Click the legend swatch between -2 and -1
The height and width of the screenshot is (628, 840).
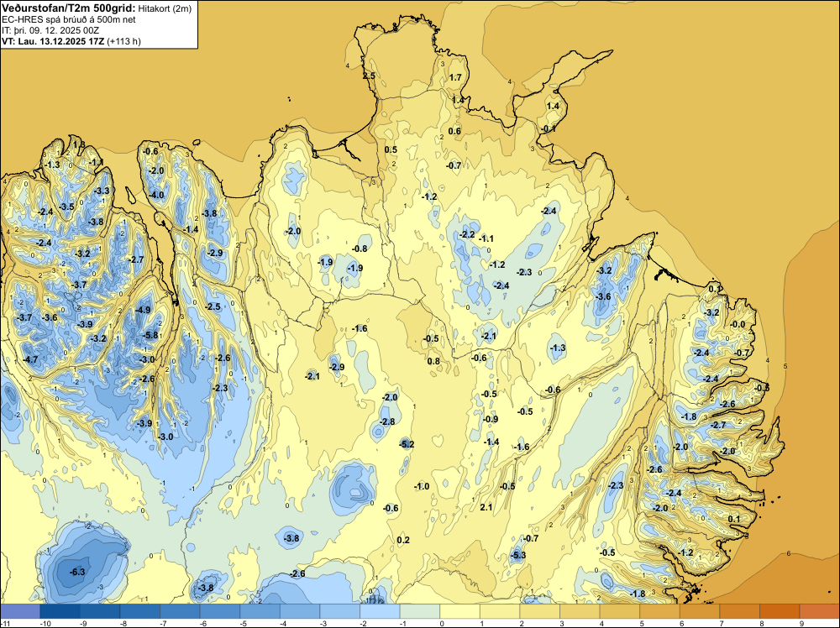pyautogui.click(x=380, y=611)
